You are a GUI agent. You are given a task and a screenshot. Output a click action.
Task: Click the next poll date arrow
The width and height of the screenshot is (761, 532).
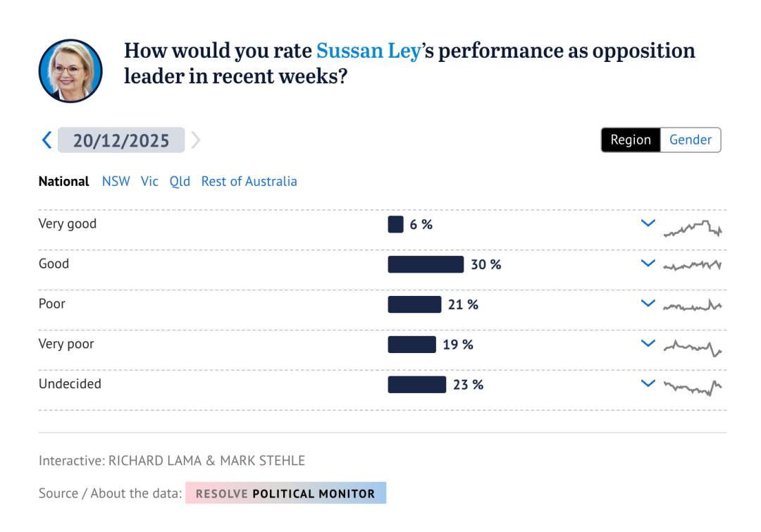[196, 140]
